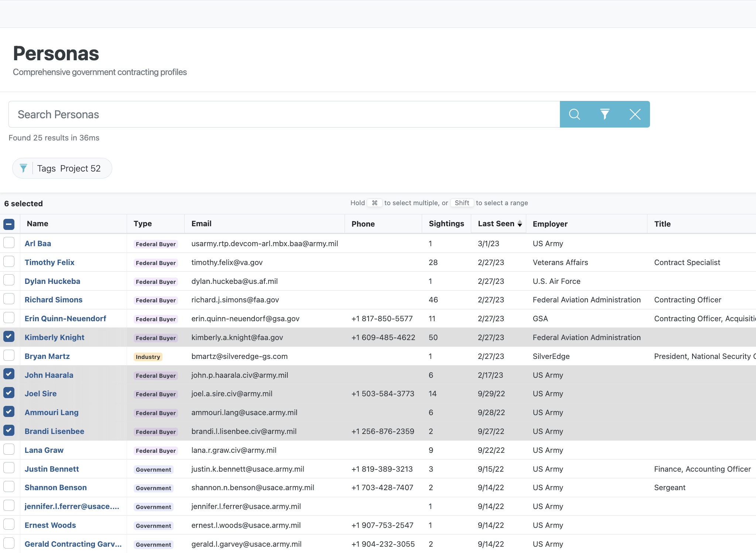The height and width of the screenshot is (553, 756).
Task: Toggle the select-all header checkbox
Action: pyautogui.click(x=9, y=224)
